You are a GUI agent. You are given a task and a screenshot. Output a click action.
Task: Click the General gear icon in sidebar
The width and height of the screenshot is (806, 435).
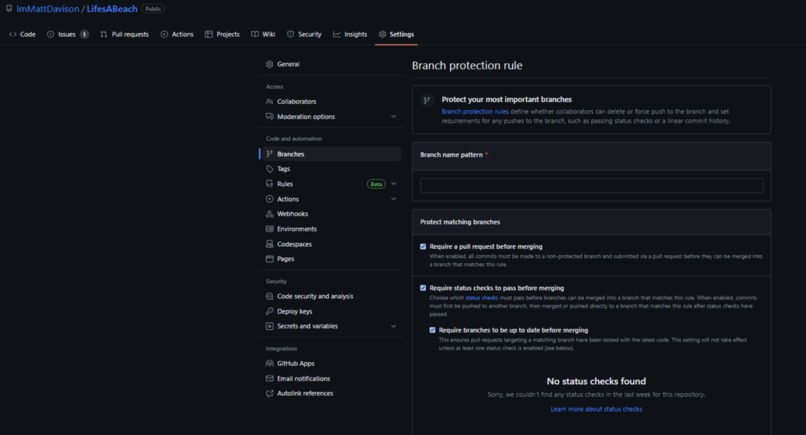click(x=269, y=64)
